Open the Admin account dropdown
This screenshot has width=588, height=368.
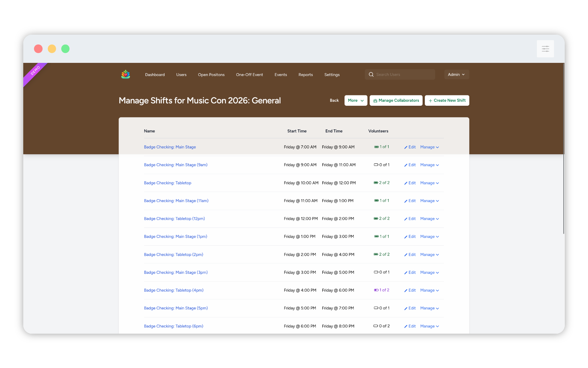click(456, 75)
